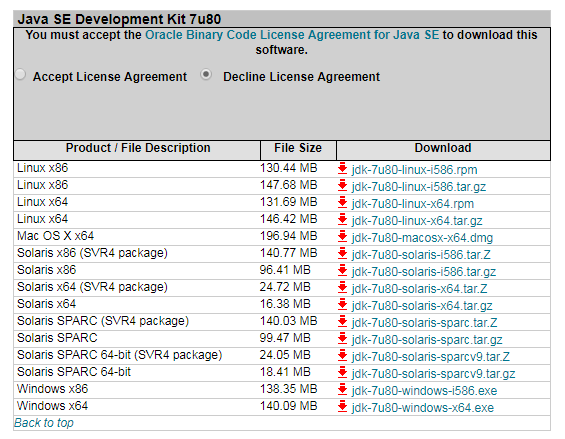This screenshot has height=439, width=565.
Task: Download jdk-7u80-linux-x64.tar.gz link
Action: click(417, 221)
